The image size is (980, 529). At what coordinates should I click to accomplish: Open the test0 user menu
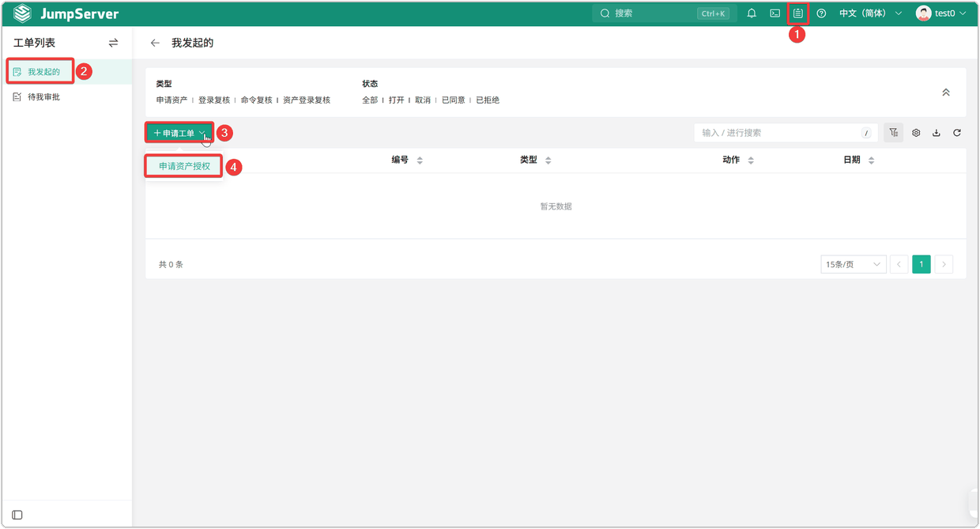940,13
